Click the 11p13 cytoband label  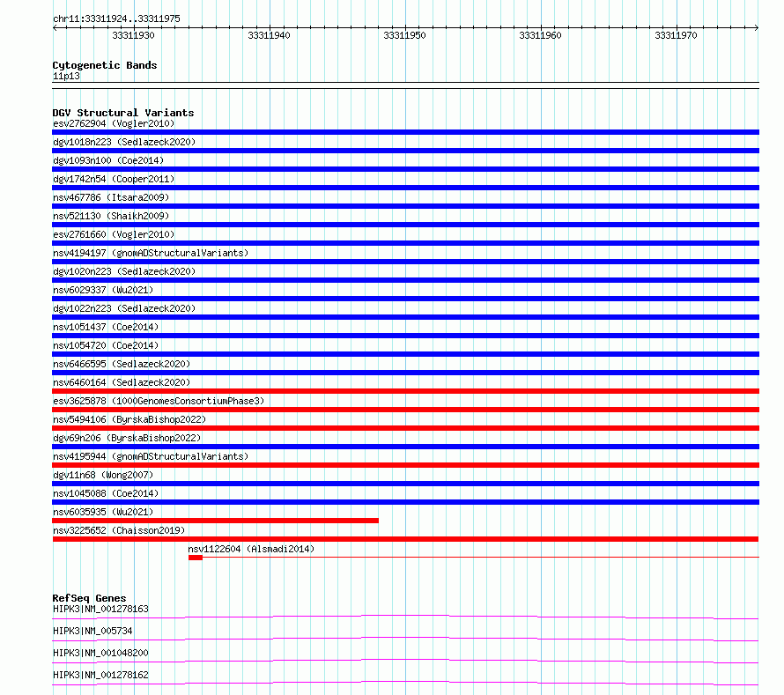[66, 76]
